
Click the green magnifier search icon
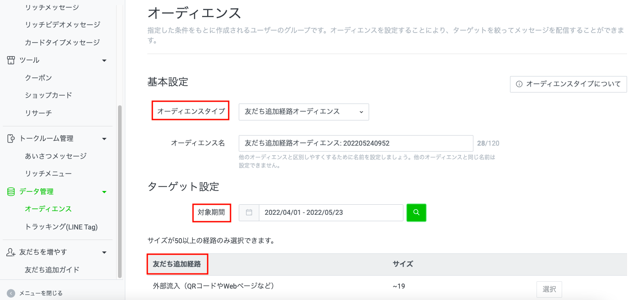coord(416,213)
